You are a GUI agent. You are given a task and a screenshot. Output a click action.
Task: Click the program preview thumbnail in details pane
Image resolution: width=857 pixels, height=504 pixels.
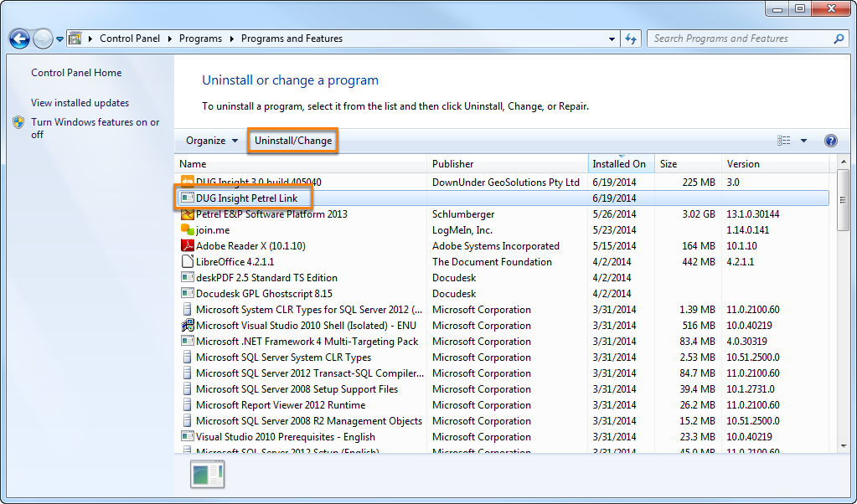point(207,474)
